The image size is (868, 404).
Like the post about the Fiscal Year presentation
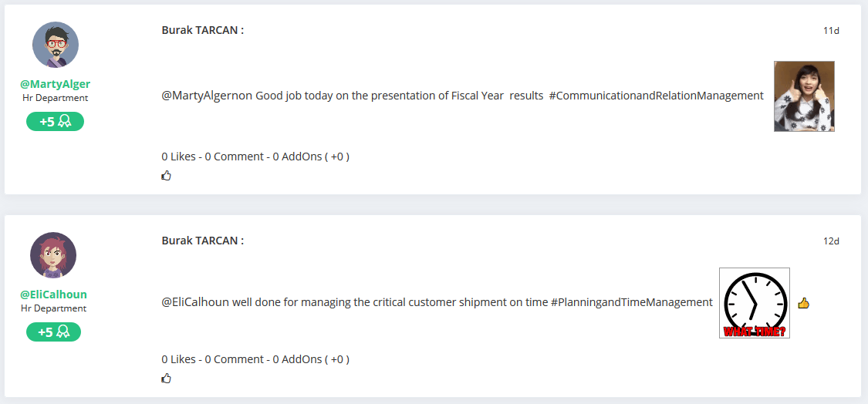point(166,176)
